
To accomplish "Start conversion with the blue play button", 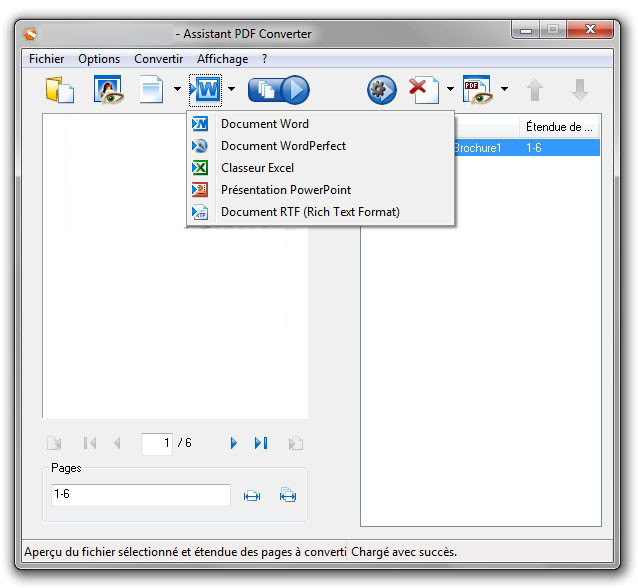I will 279,90.
